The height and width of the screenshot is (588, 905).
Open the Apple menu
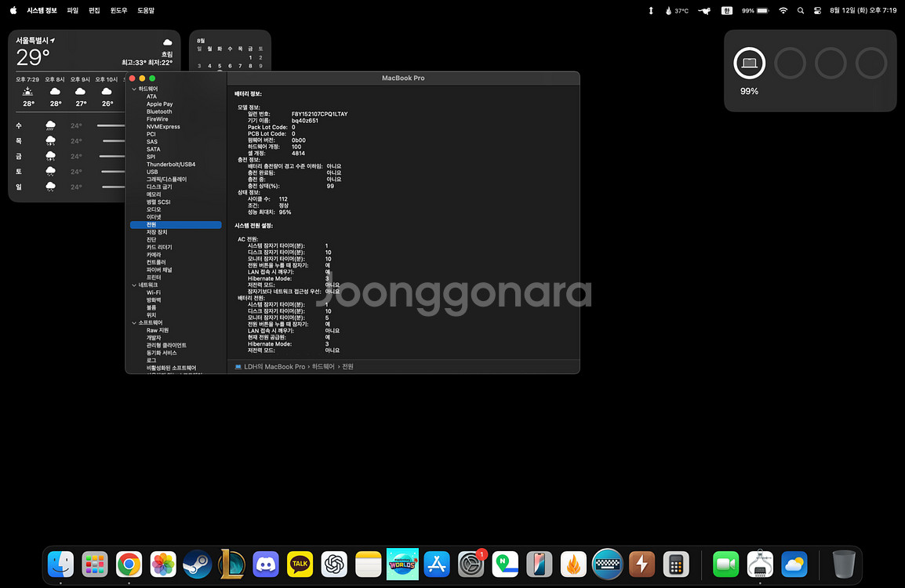[x=13, y=10]
